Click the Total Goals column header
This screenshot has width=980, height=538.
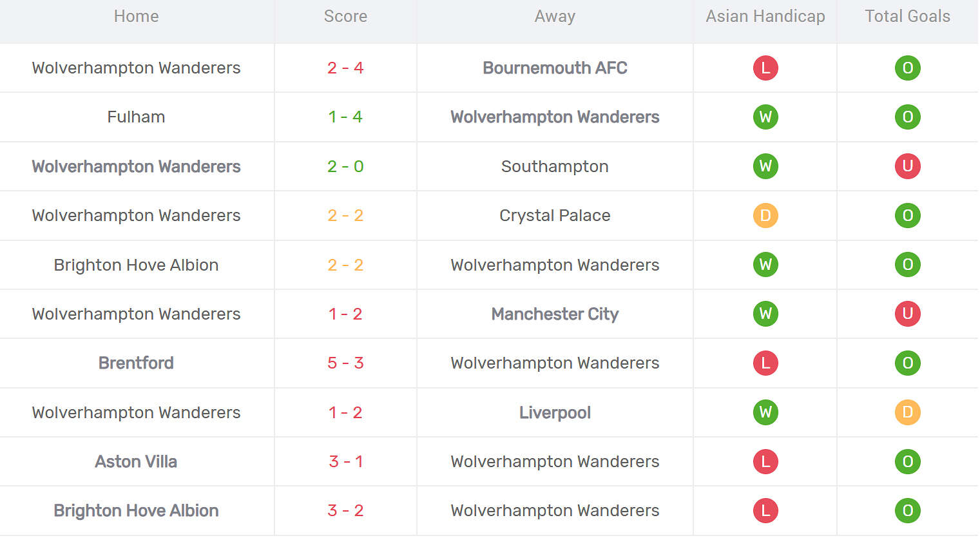(907, 16)
